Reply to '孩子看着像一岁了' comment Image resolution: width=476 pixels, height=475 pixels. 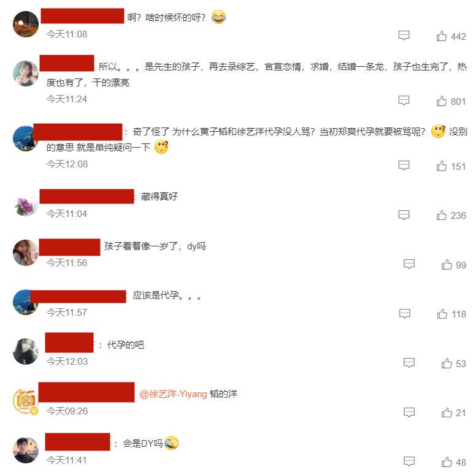click(x=409, y=264)
